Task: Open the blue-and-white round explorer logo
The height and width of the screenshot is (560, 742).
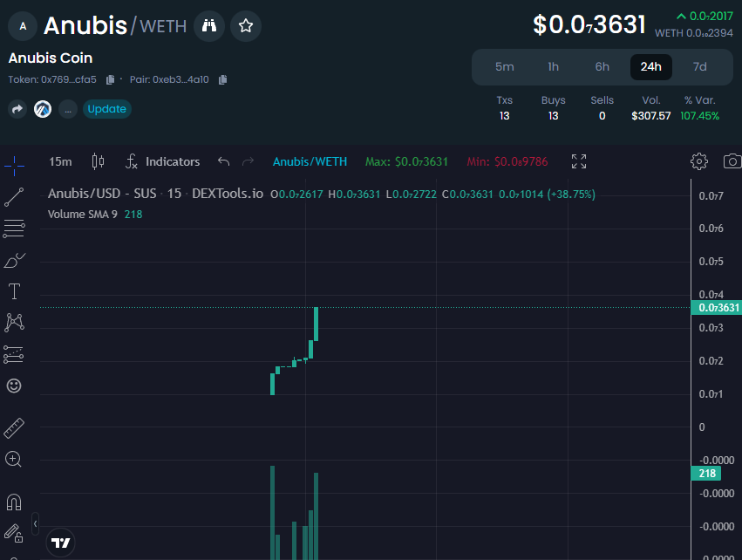Action: click(43, 109)
